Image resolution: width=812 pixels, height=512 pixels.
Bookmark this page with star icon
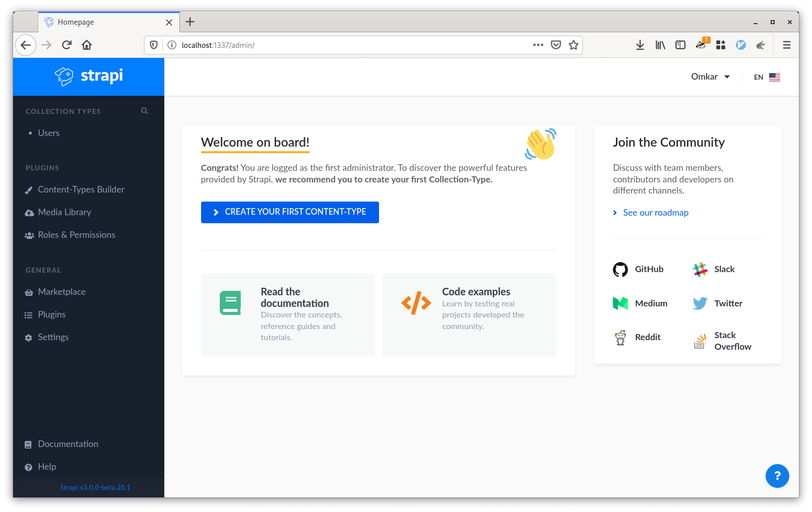coord(574,45)
